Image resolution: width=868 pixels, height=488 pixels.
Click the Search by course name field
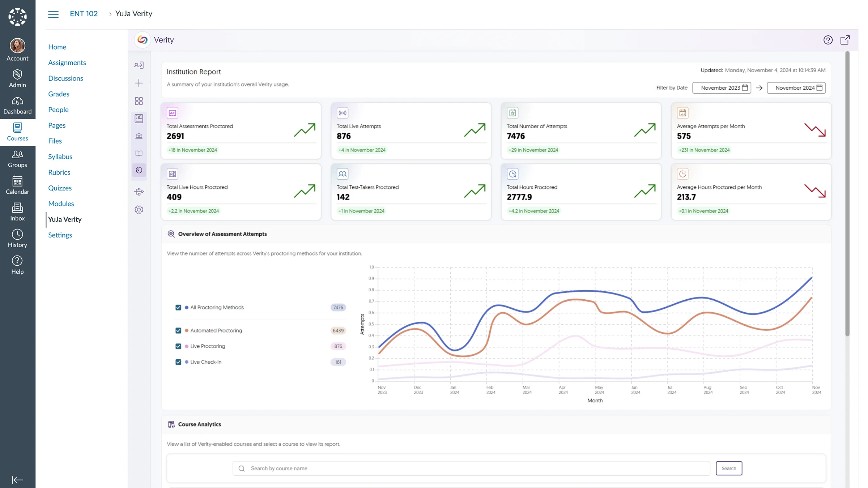pyautogui.click(x=471, y=468)
